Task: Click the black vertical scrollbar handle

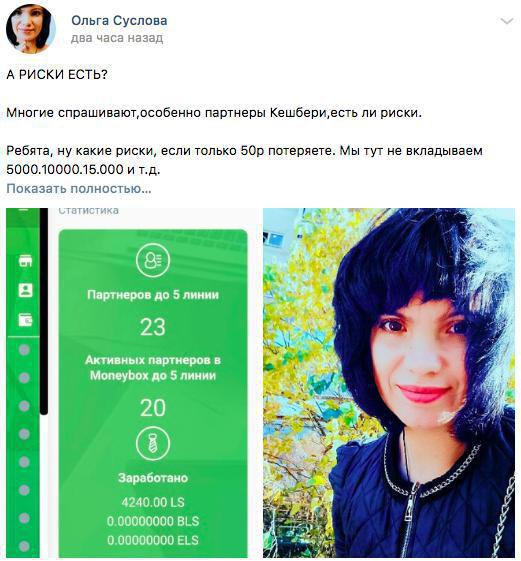Action: click(44, 311)
